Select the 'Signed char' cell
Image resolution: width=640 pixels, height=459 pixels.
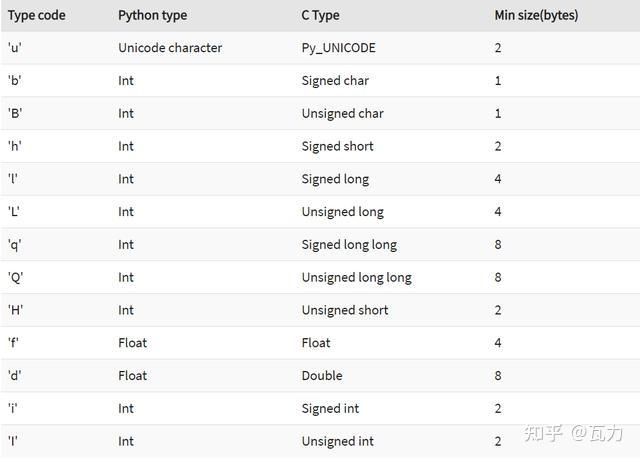point(335,81)
